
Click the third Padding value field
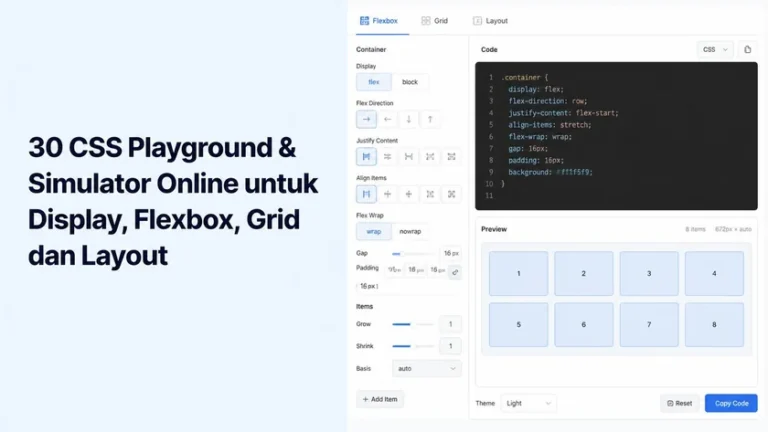tap(437, 270)
